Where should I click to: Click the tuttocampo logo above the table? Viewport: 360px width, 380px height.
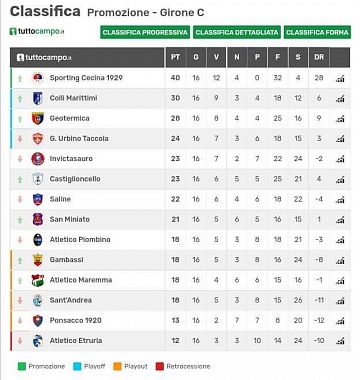[x=37, y=32]
